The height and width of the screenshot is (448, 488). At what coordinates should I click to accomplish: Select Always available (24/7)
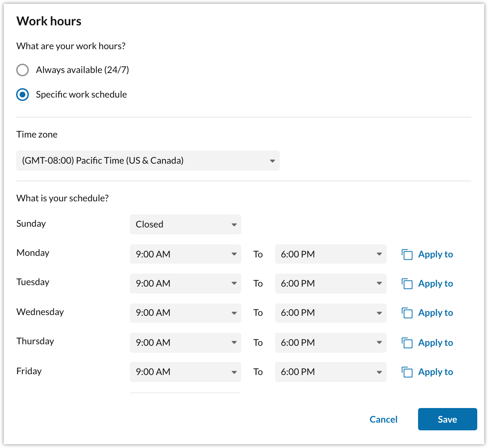[x=23, y=70]
